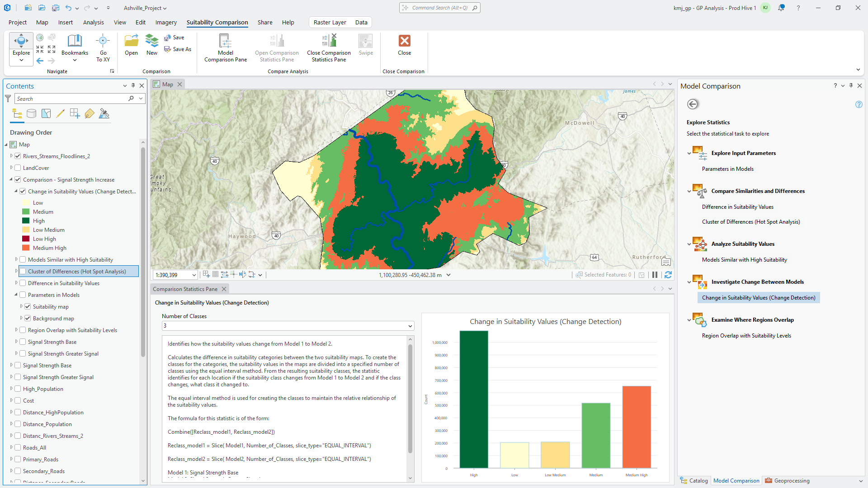Click the High legend color swatch
The height and width of the screenshot is (488, 868).
pos(26,221)
